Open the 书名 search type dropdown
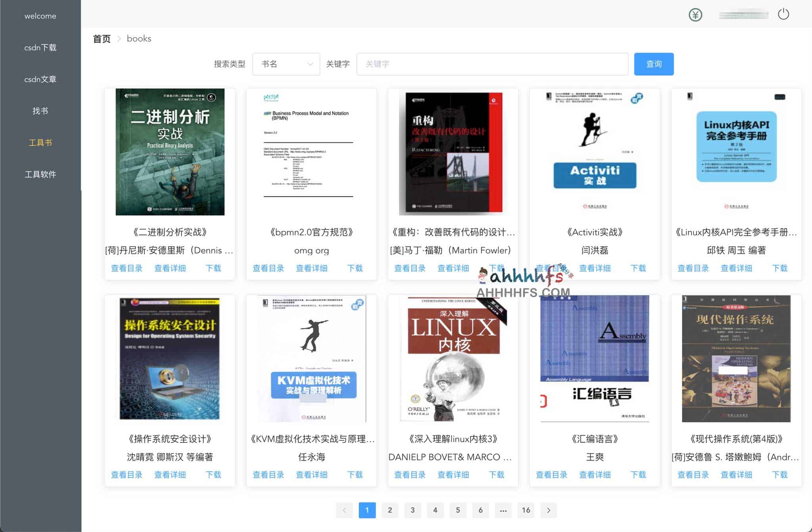 click(286, 64)
